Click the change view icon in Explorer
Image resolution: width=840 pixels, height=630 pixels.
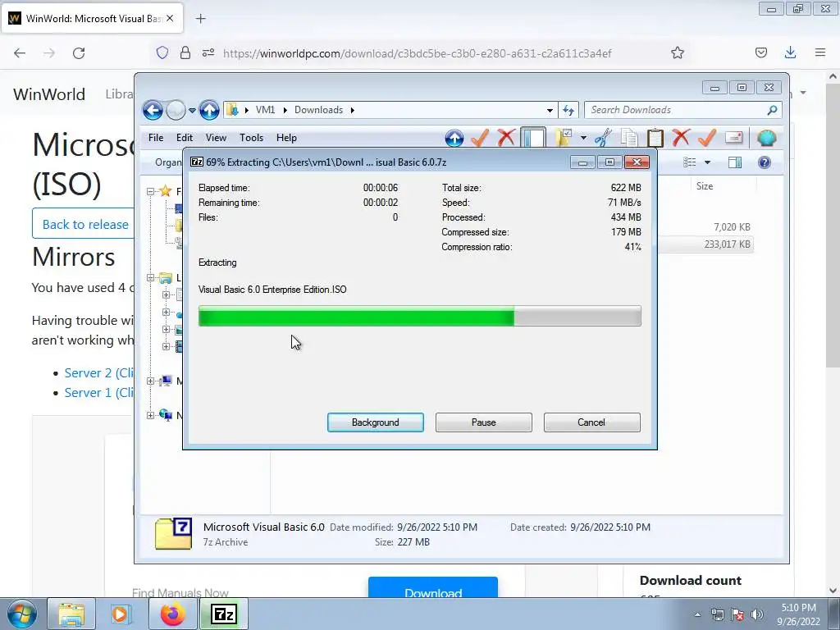coord(690,162)
